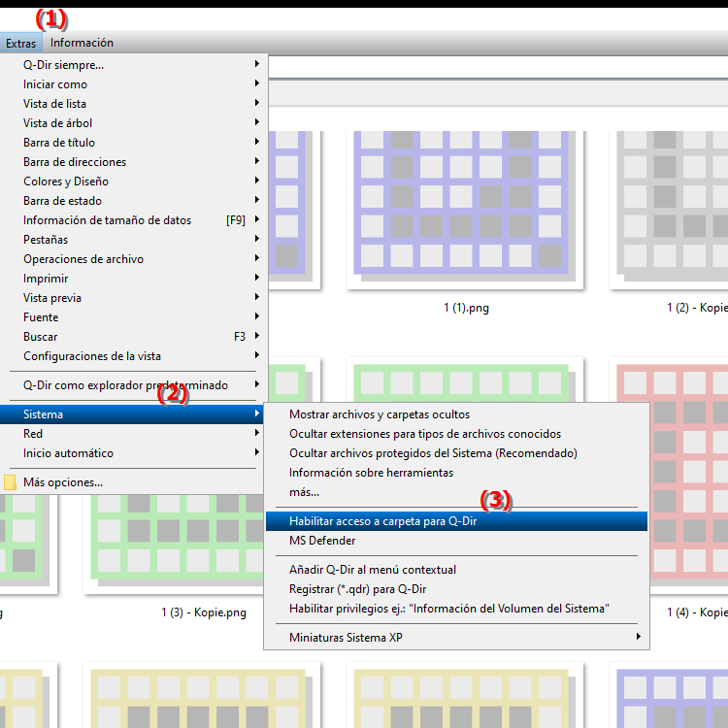The height and width of the screenshot is (728, 728).
Task: Choose Información de tamaño de datos
Action: tap(134, 220)
